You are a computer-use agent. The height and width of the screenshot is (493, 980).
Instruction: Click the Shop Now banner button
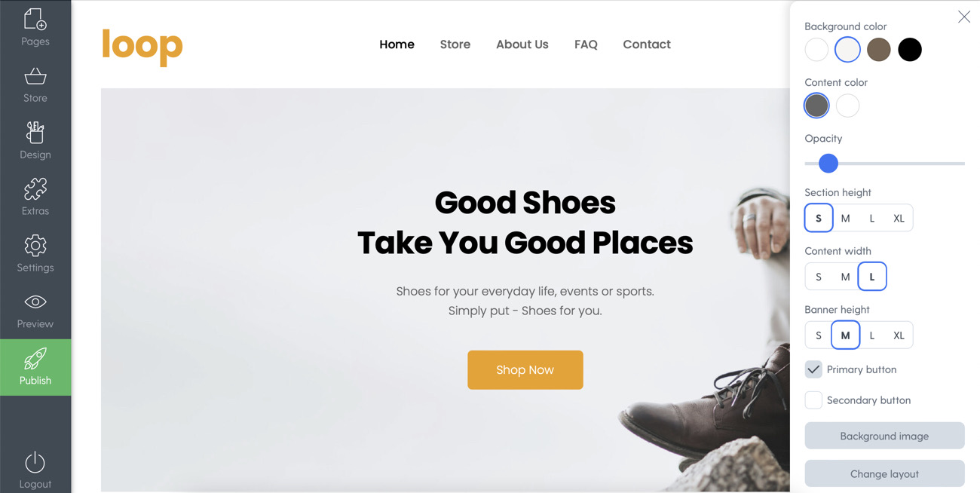[525, 370]
